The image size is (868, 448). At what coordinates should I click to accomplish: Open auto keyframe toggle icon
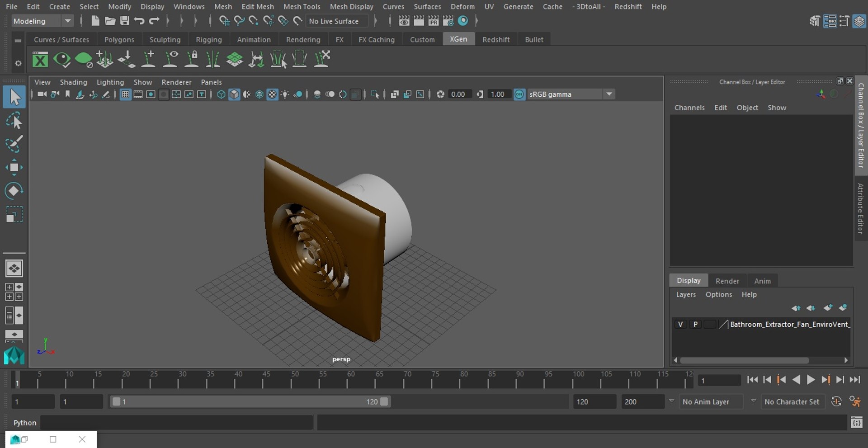point(836,401)
